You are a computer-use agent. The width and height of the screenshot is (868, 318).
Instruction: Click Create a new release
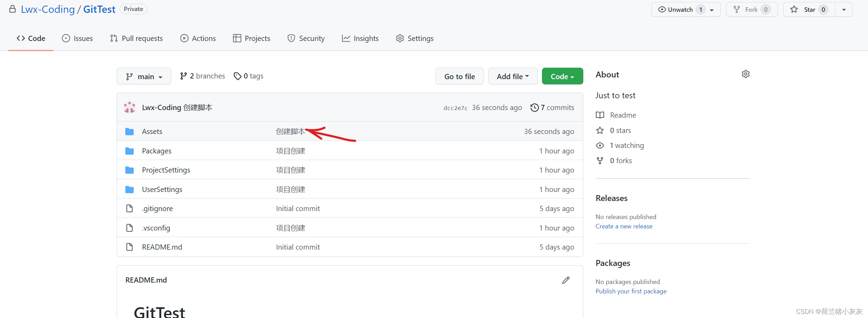[624, 226]
